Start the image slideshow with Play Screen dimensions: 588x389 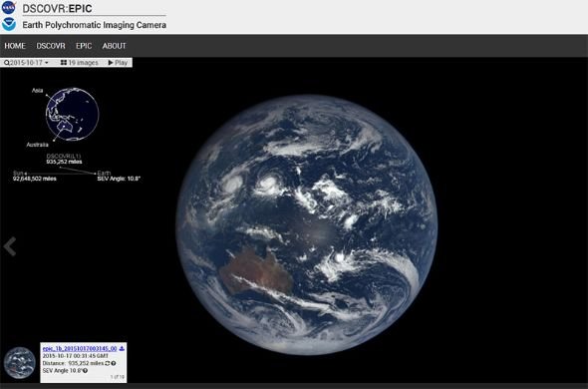pos(118,63)
